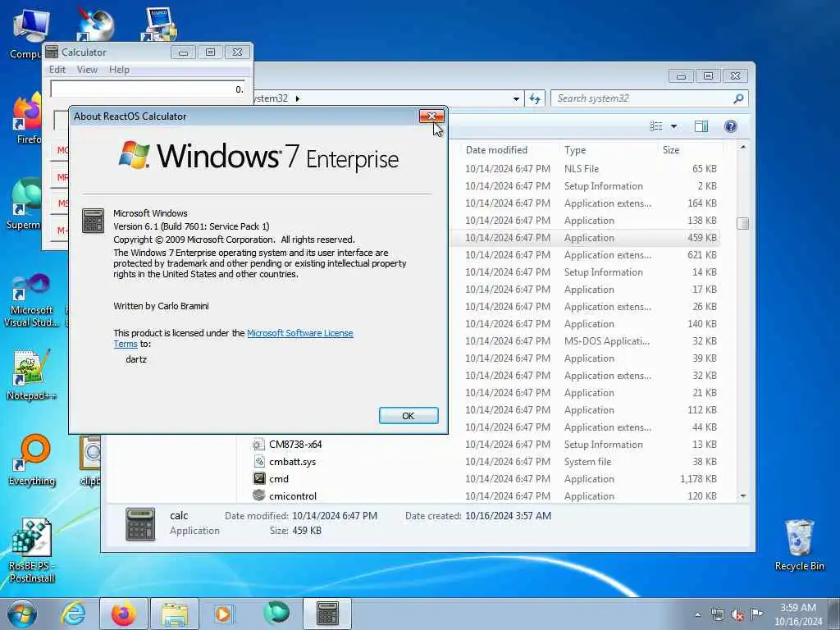The width and height of the screenshot is (840, 630).
Task: Toggle the Explorer preview pane
Action: click(x=701, y=126)
